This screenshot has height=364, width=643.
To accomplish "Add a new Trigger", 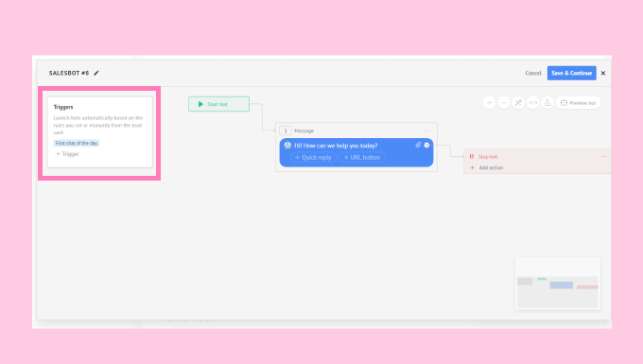I will [x=68, y=154].
